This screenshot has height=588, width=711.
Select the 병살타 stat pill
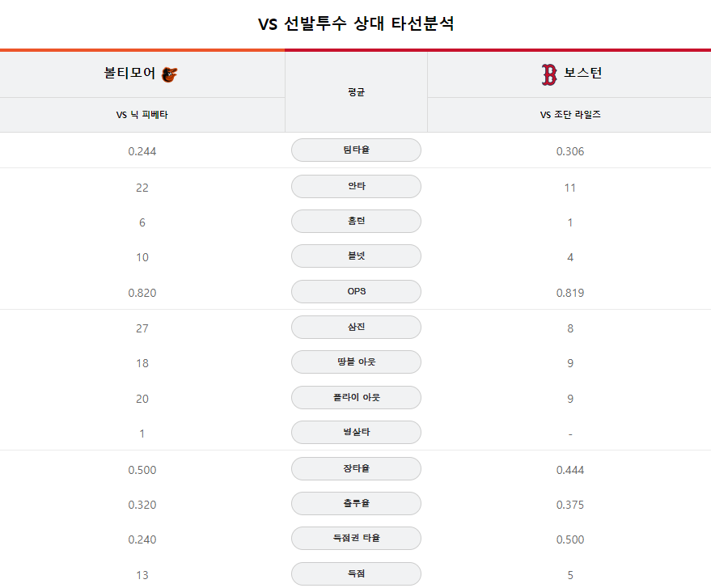coord(356,433)
